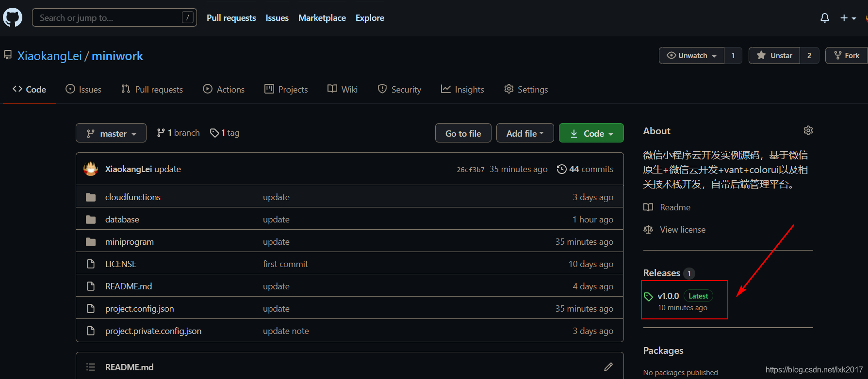Viewport: 868px width, 379px height.
Task: Open View license link
Action: tap(674, 230)
